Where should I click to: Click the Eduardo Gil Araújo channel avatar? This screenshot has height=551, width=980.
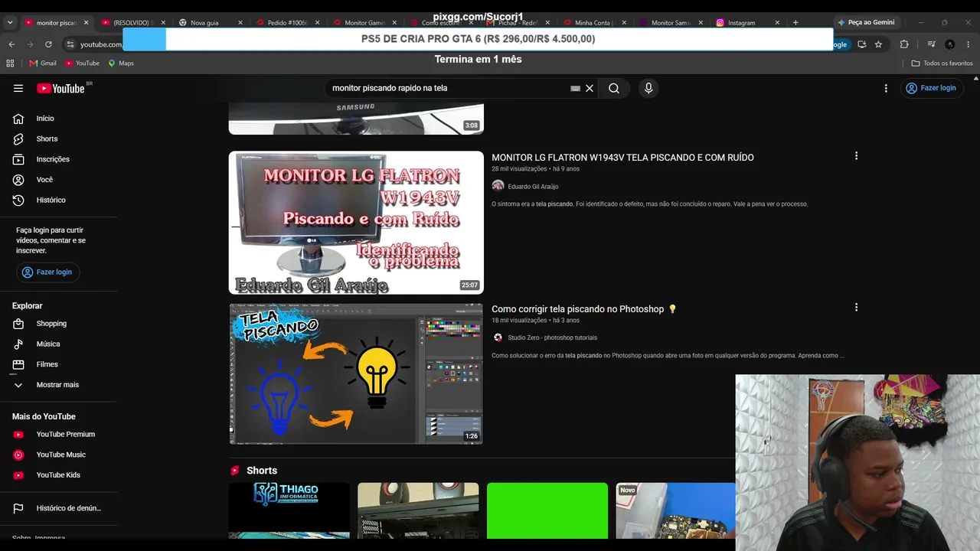[498, 186]
